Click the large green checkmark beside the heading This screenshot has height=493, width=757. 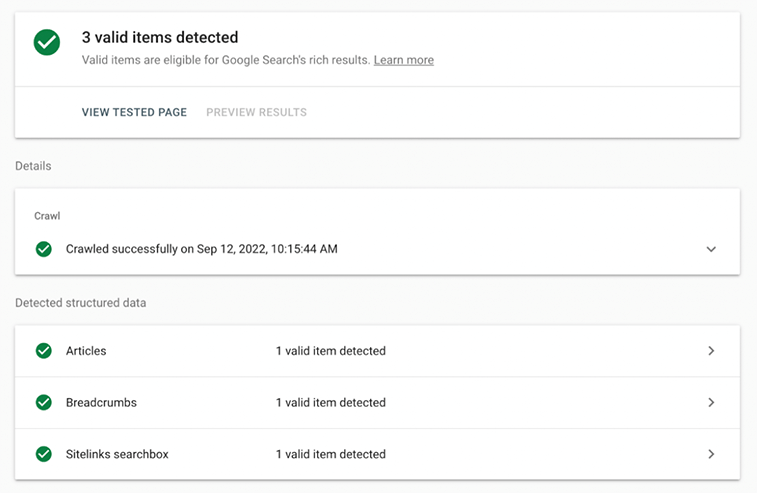coord(46,42)
